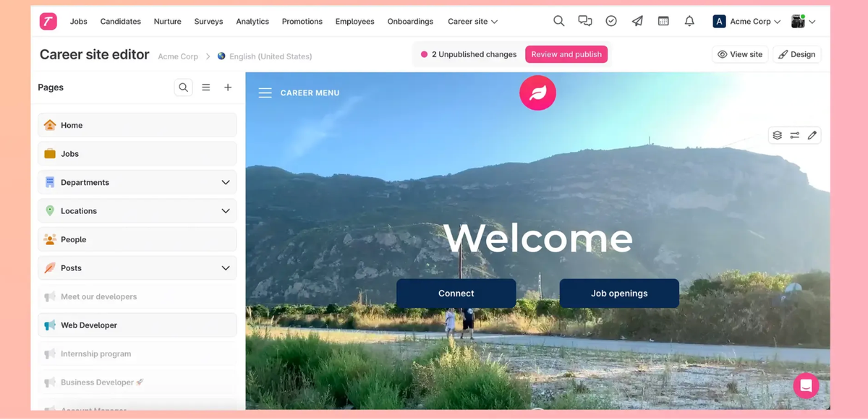The height and width of the screenshot is (420, 868).
Task: Open the search icon in top navigation
Action: pyautogui.click(x=558, y=21)
